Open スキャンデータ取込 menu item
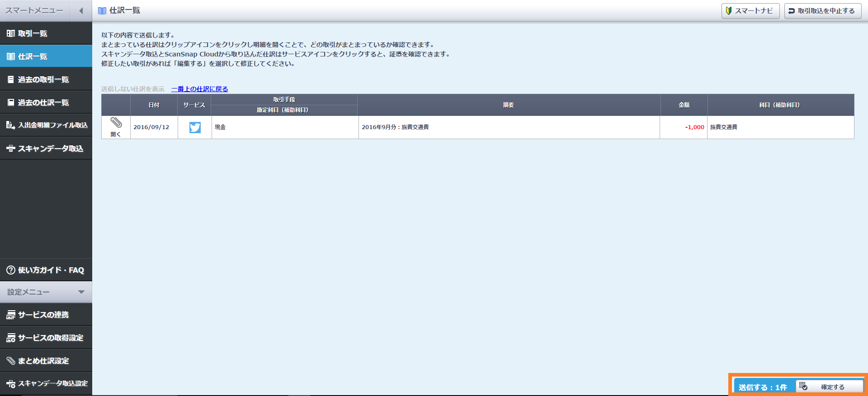 [46, 149]
